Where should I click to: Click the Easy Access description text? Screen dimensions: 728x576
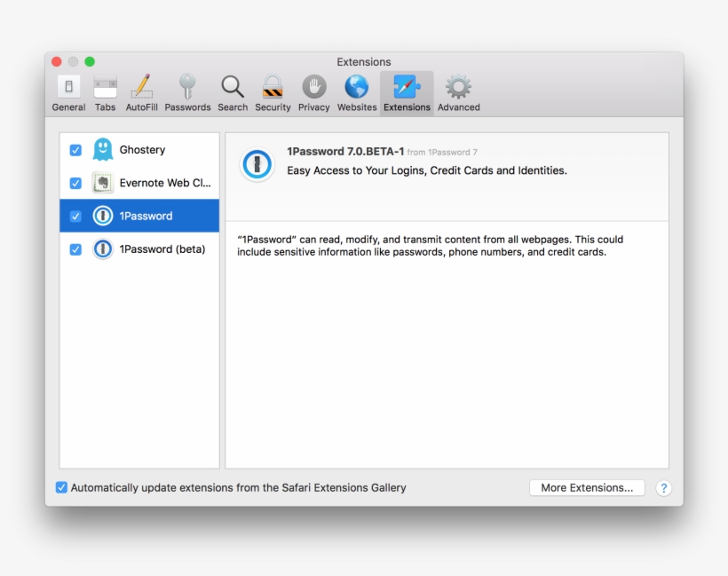click(x=427, y=170)
